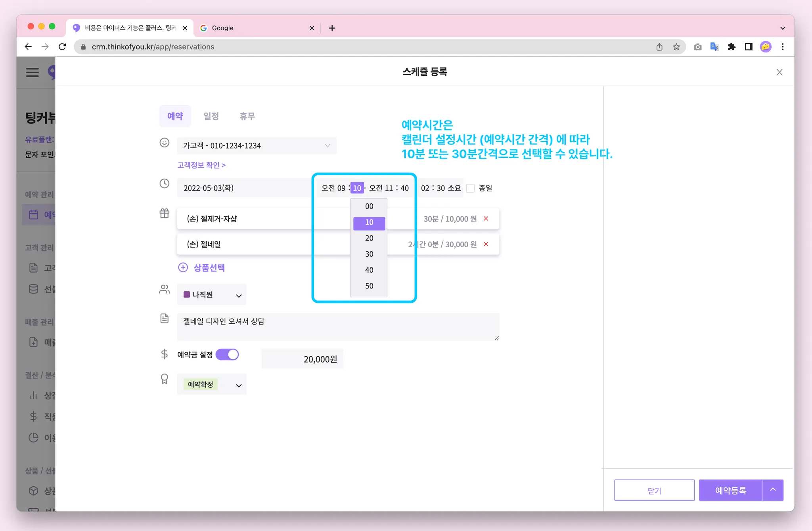The image size is (812, 531).
Task: Click the 닫기 button
Action: (654, 490)
